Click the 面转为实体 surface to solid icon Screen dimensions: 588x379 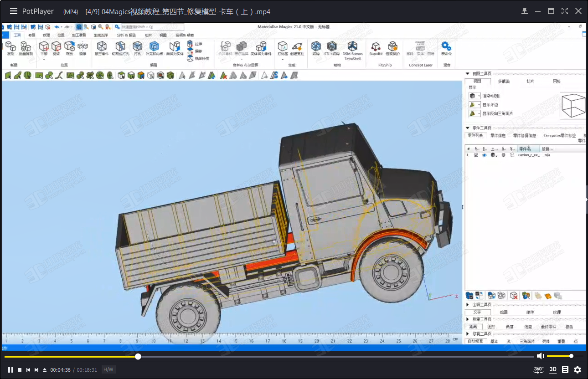tap(175, 46)
